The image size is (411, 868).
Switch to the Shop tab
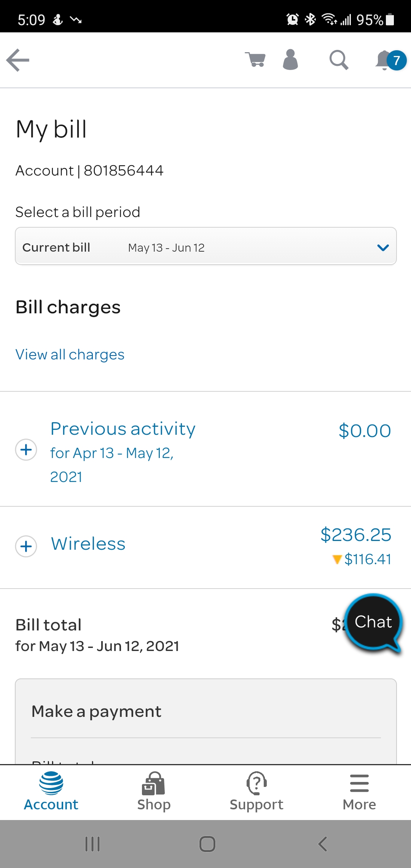(x=154, y=791)
